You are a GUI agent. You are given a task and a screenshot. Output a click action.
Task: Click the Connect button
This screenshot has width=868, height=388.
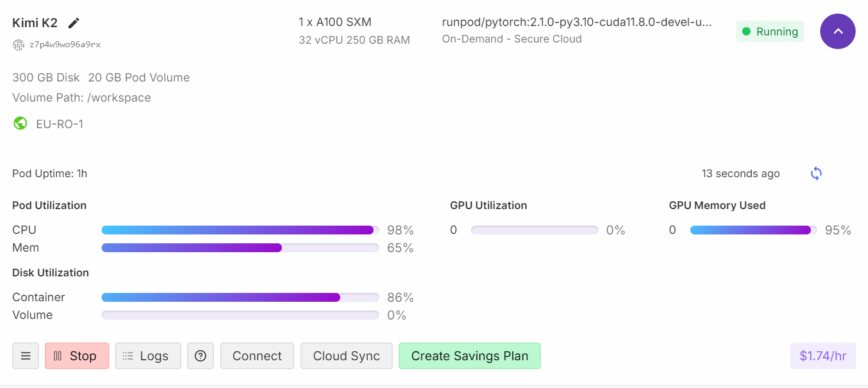(x=257, y=356)
